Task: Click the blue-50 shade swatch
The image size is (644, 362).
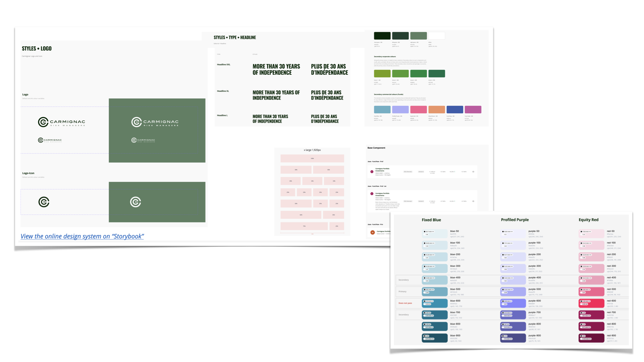Action: point(435,233)
